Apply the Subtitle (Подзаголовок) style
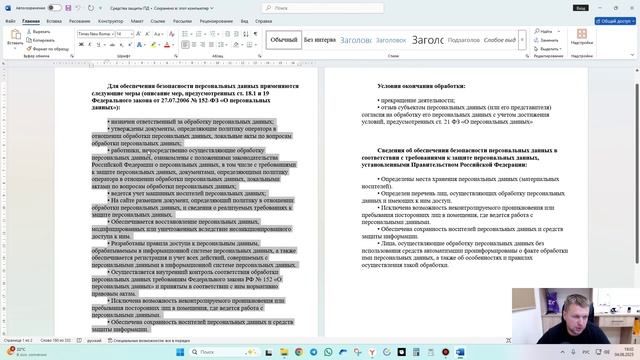 pyautogui.click(x=464, y=40)
